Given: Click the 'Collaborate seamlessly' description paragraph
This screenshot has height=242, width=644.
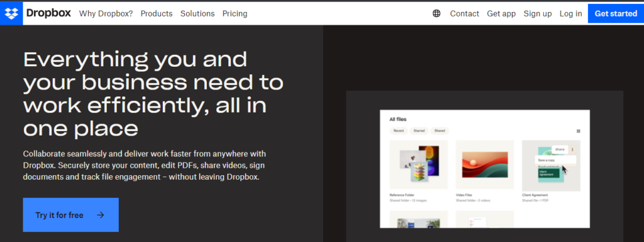Looking at the screenshot, I should click(145, 166).
